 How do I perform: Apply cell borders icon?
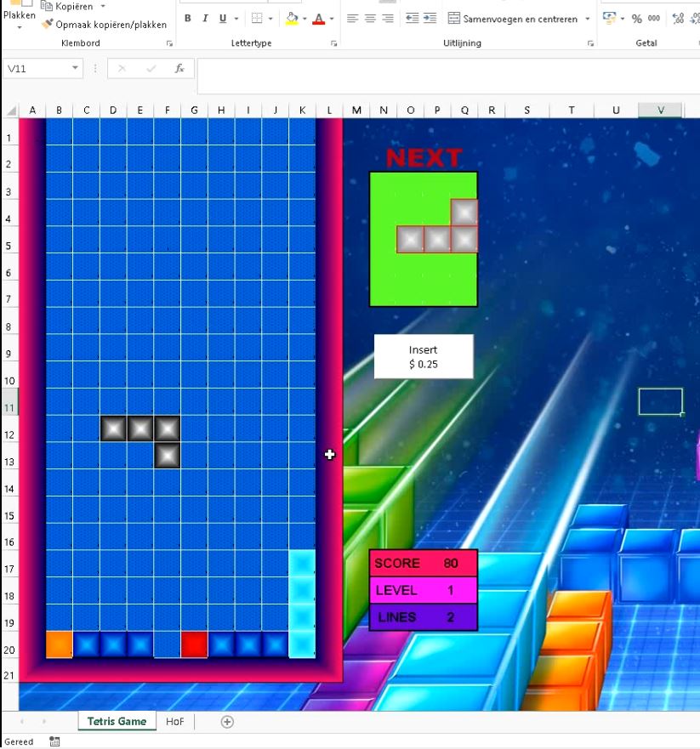tap(257, 19)
